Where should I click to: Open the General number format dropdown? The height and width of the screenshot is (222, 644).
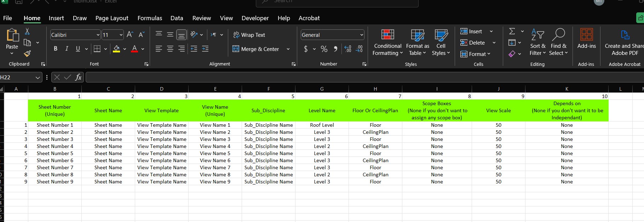point(362,35)
